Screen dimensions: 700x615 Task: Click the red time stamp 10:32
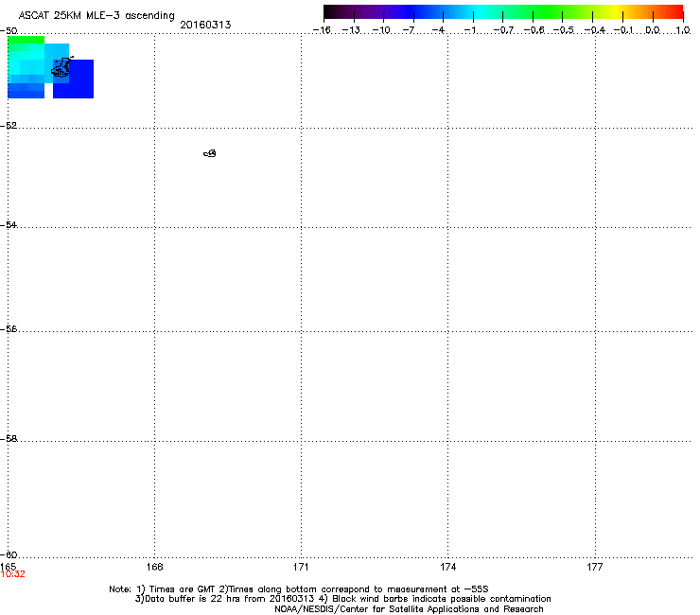click(x=13, y=574)
